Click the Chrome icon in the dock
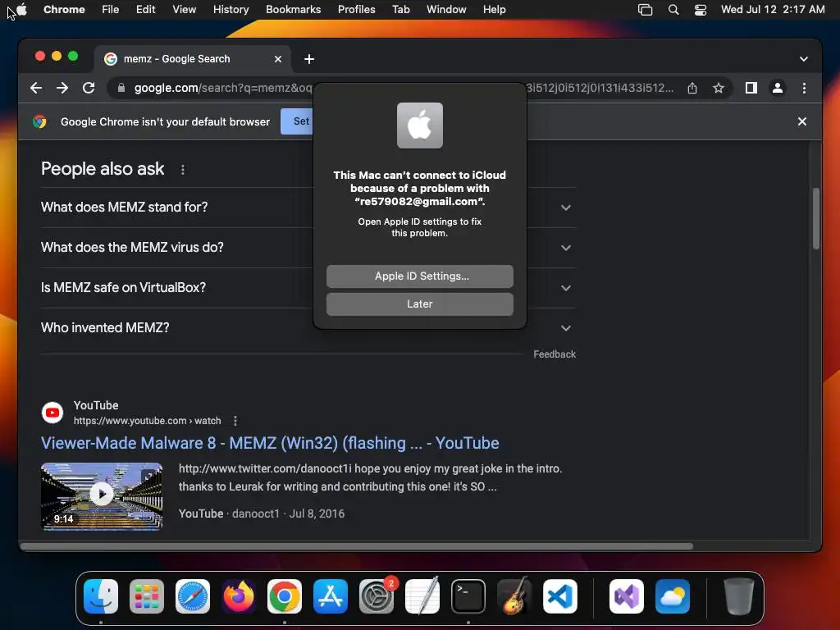Screen dimensions: 840x630 (285, 596)
